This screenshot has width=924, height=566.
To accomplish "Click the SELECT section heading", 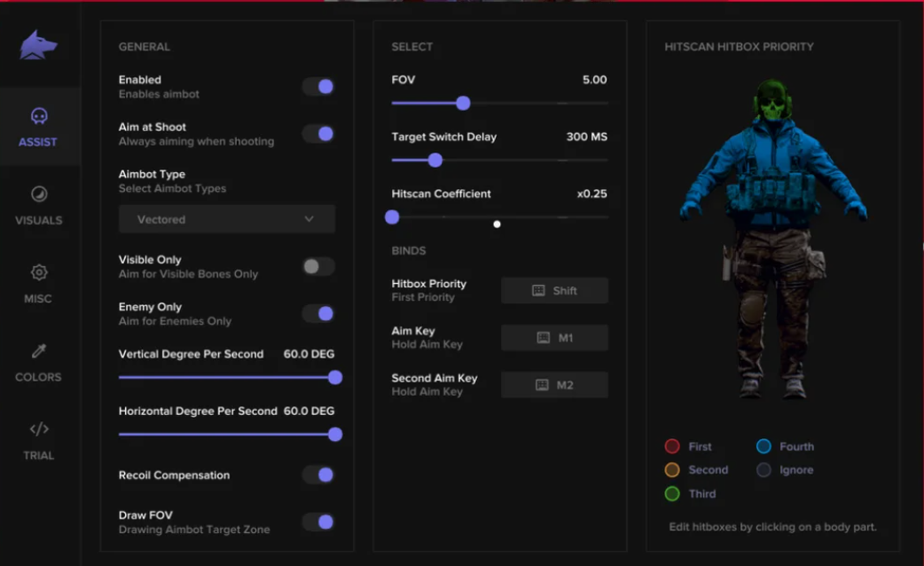I will [412, 47].
